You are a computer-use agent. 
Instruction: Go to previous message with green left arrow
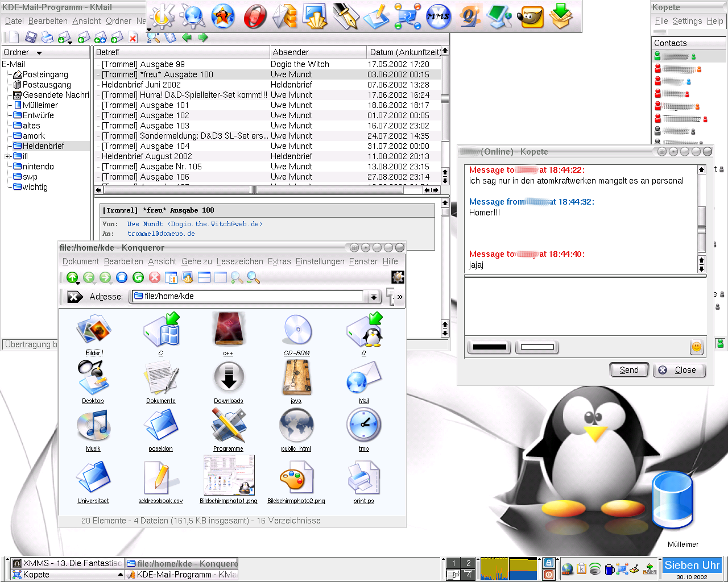pyautogui.click(x=187, y=38)
